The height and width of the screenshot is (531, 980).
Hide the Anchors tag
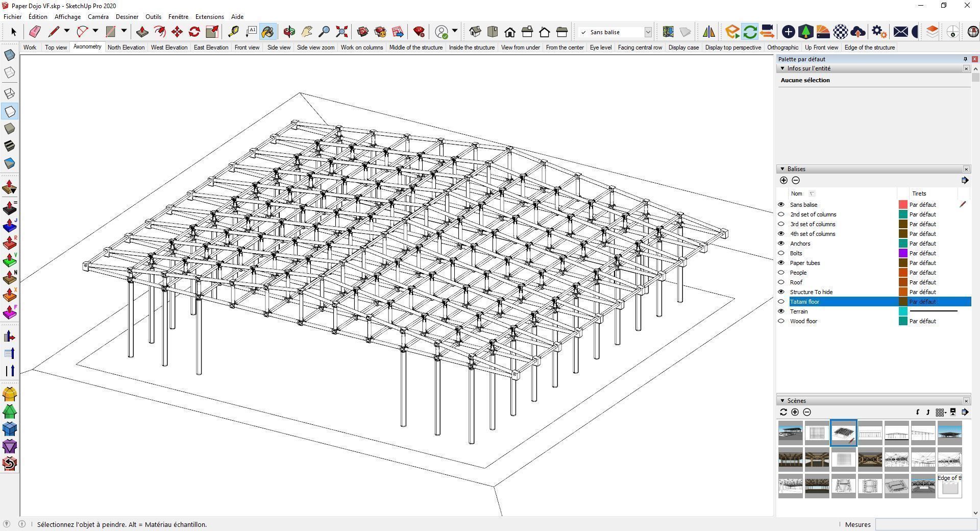click(x=781, y=244)
